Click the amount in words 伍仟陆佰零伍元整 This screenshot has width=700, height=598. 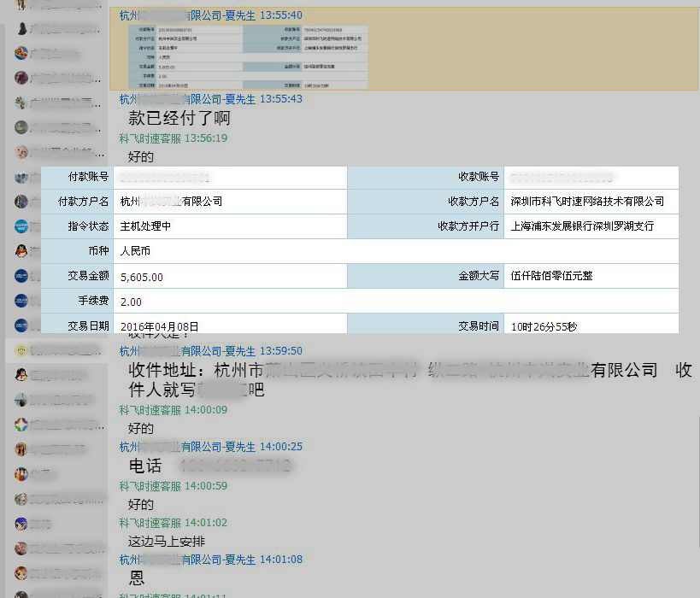pos(551,277)
